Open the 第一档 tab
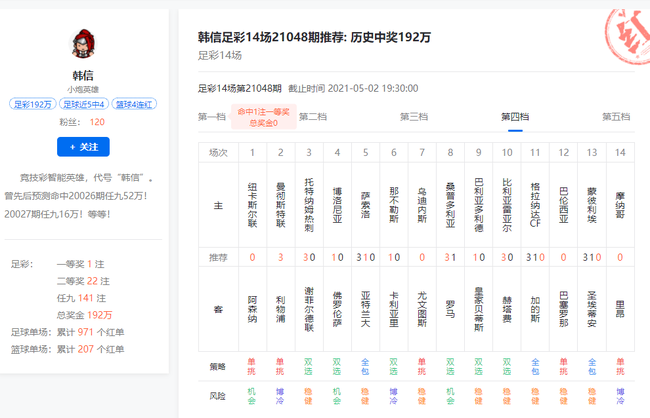 tap(212, 117)
